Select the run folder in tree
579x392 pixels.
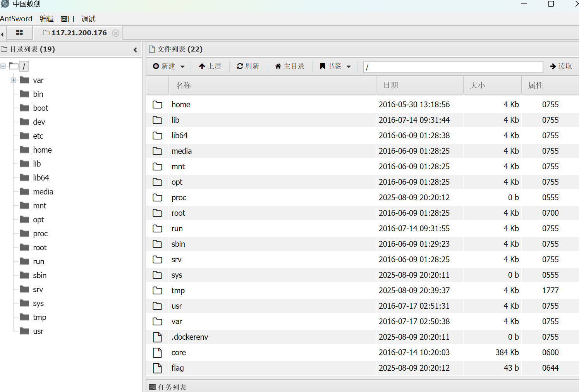pyautogui.click(x=39, y=261)
